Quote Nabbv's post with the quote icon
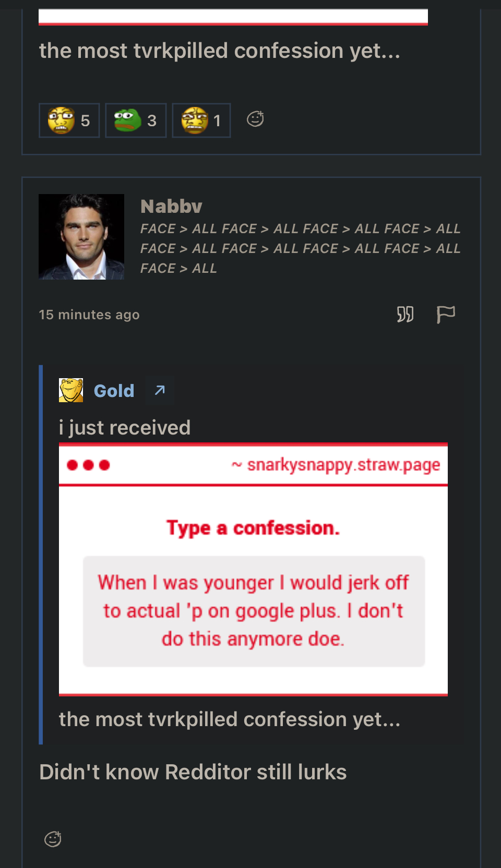The height and width of the screenshot is (868, 501). [x=405, y=315]
